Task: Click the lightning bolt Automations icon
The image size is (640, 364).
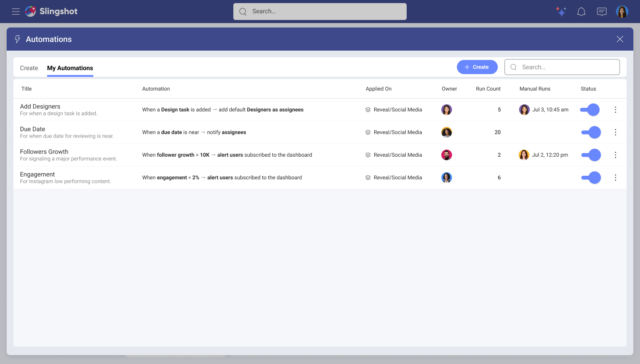Action: click(18, 39)
